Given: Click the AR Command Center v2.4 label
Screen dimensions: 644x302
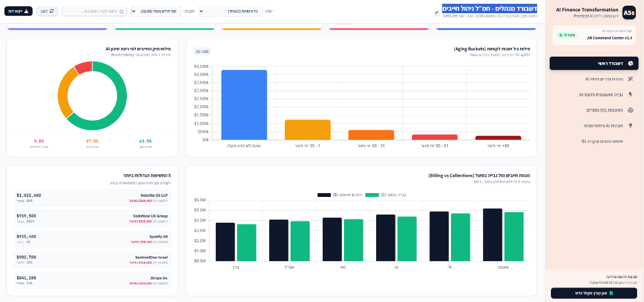Looking at the screenshot, I should tap(610, 37).
